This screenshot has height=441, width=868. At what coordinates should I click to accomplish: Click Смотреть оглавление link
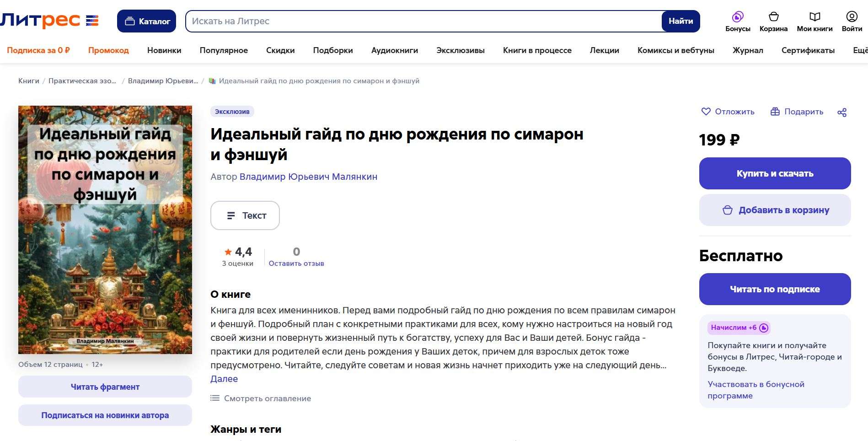pos(261,398)
